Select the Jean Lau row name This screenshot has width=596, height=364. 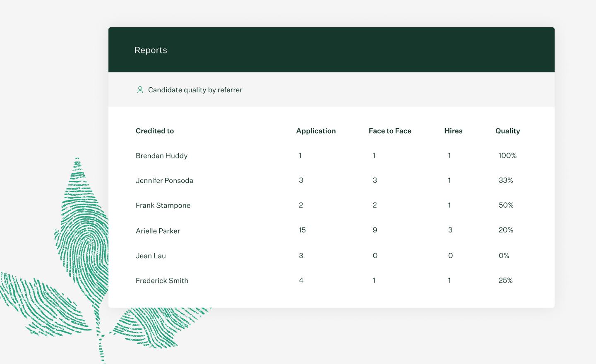point(151,256)
